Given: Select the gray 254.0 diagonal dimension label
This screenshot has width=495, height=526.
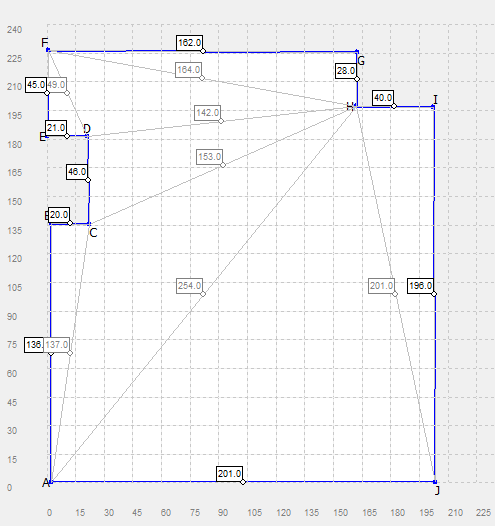Looking at the screenshot, I should click(x=189, y=286).
